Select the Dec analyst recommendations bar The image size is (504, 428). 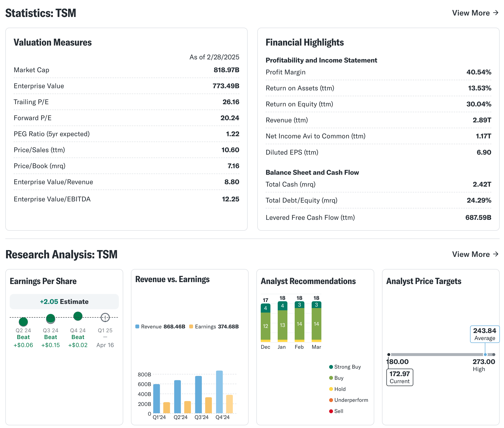click(x=265, y=323)
